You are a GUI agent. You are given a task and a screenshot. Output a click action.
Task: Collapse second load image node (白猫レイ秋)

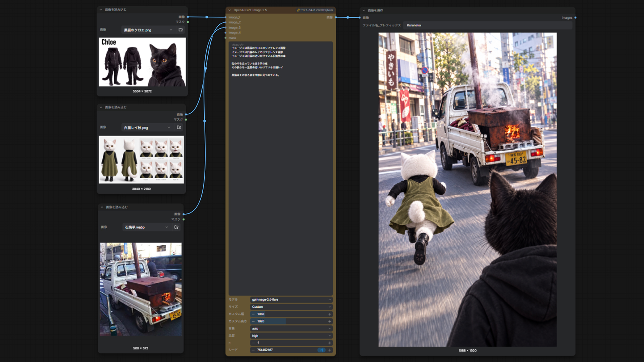(x=101, y=107)
